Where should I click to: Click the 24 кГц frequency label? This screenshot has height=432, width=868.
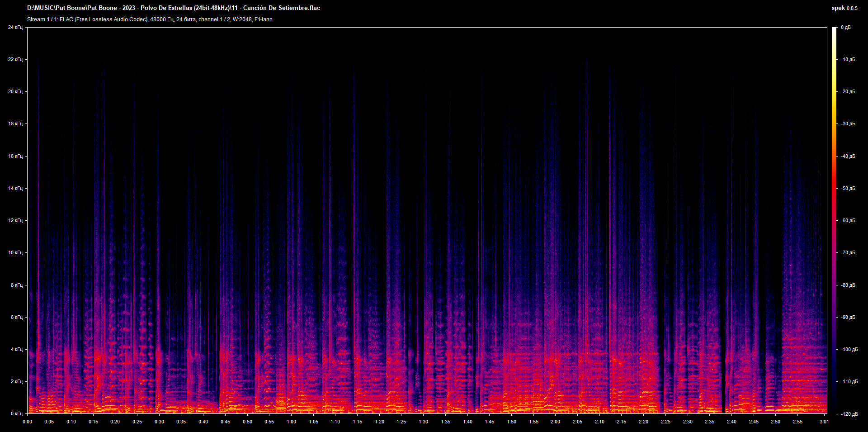tap(15, 28)
